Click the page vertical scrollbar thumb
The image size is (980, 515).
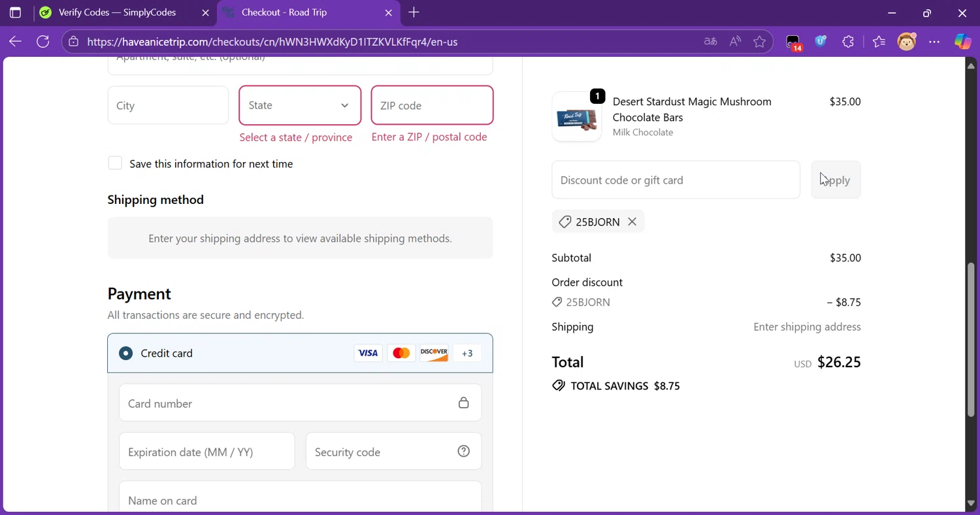[971, 340]
